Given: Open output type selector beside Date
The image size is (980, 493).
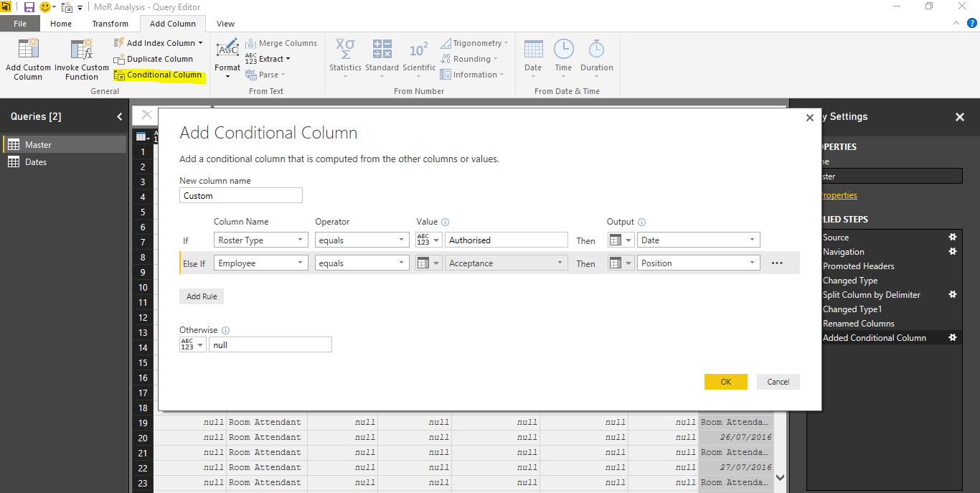Looking at the screenshot, I should [621, 240].
